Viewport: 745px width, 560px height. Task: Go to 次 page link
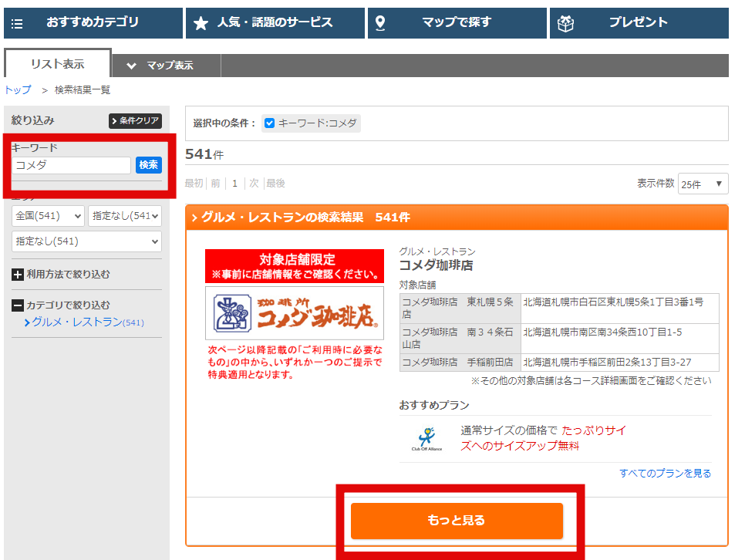point(255,184)
